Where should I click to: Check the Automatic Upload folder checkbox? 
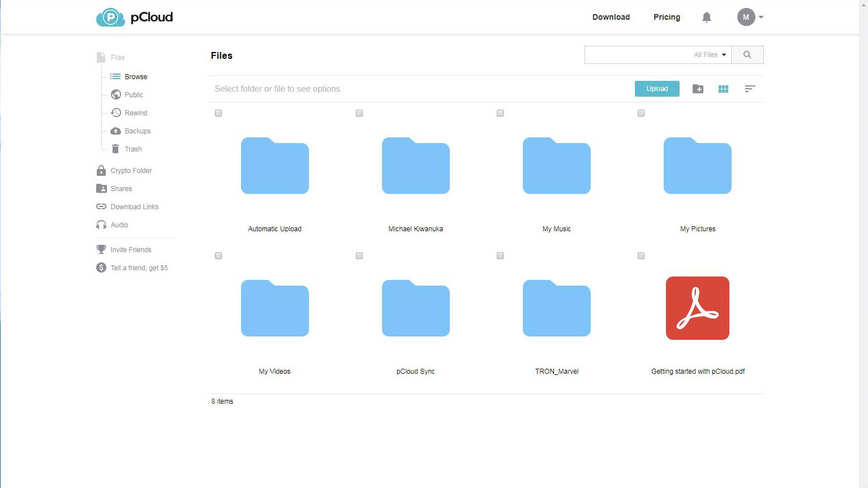(x=218, y=113)
